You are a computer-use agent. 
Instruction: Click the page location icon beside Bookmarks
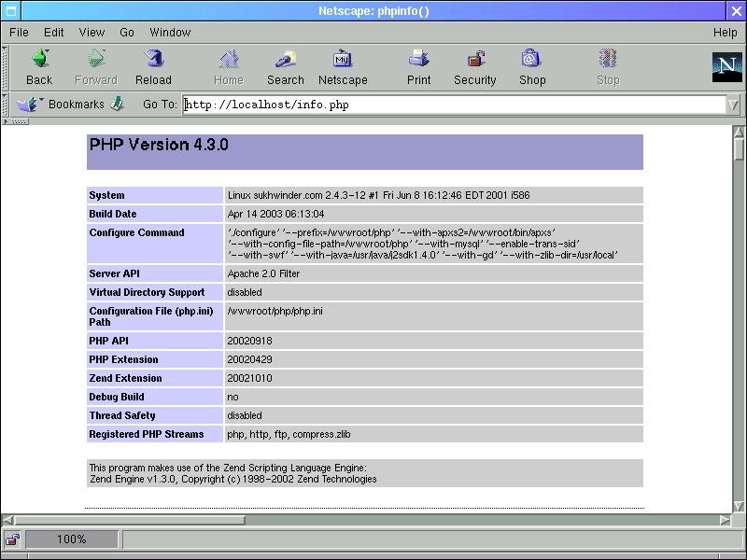pos(118,105)
